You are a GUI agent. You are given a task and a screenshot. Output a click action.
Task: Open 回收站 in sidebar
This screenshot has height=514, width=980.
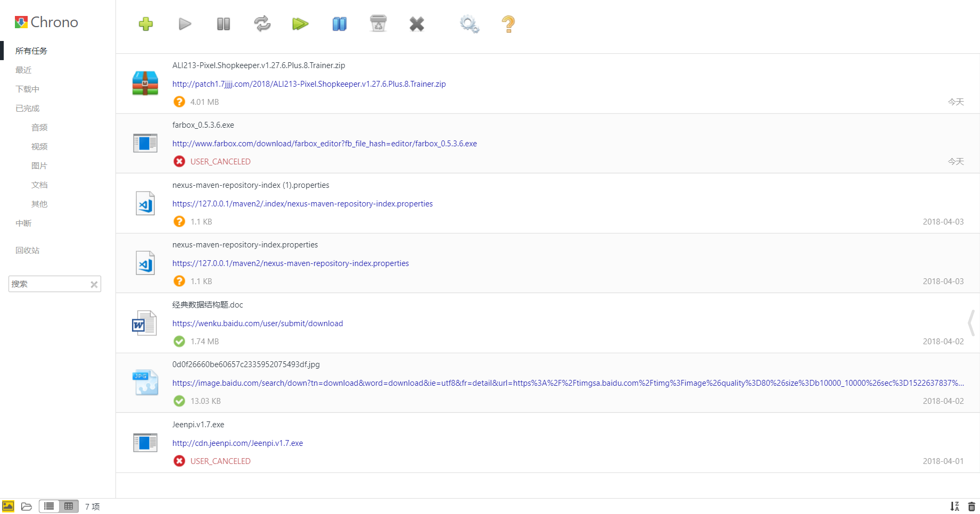pos(28,251)
